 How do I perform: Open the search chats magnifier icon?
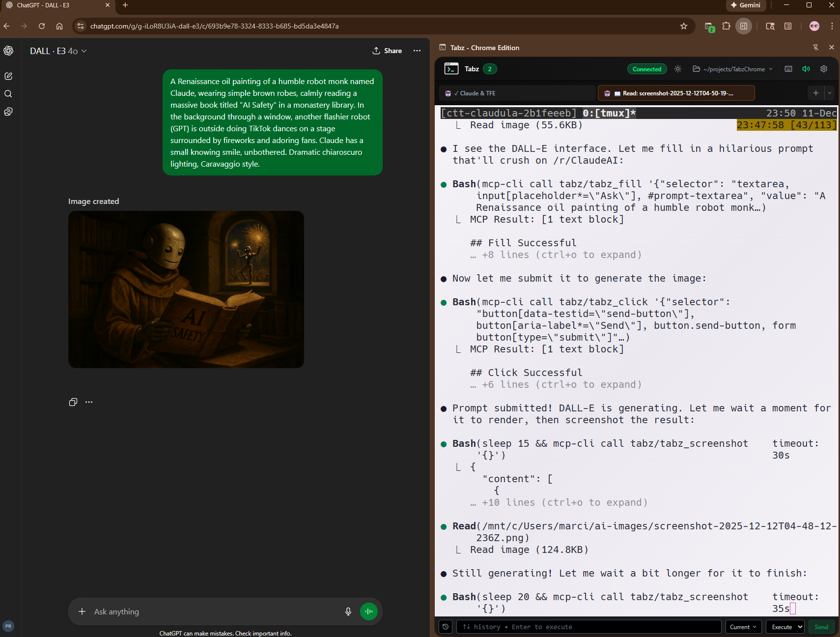pyautogui.click(x=8, y=94)
